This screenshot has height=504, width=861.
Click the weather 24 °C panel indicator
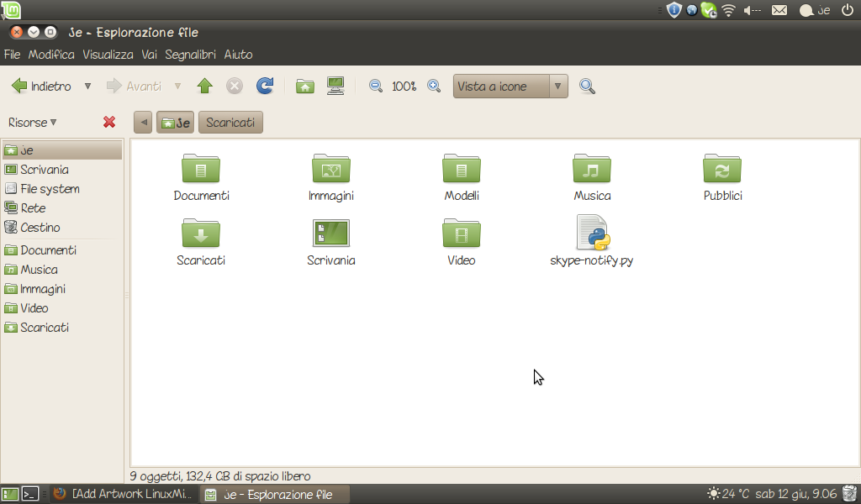[728, 494]
